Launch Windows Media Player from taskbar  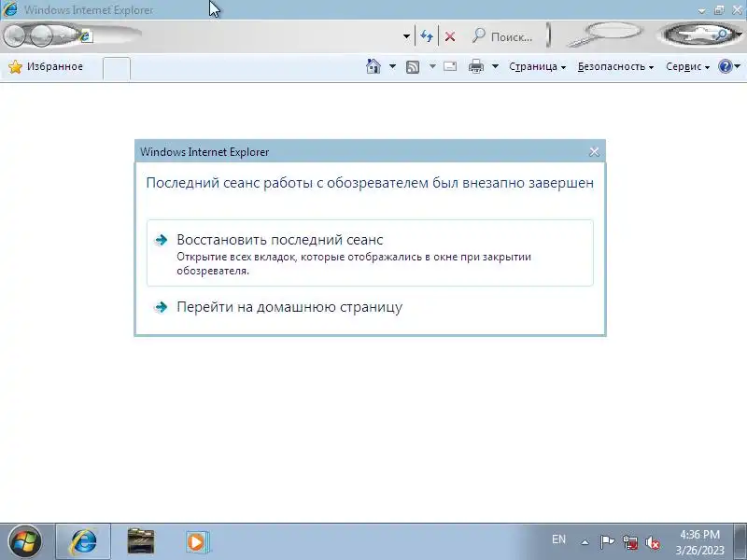198,542
